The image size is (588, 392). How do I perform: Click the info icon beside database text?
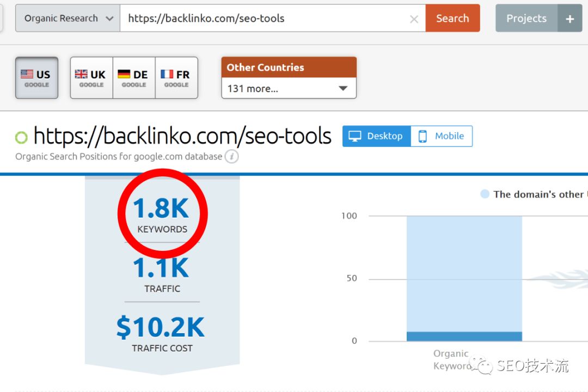pos(232,157)
